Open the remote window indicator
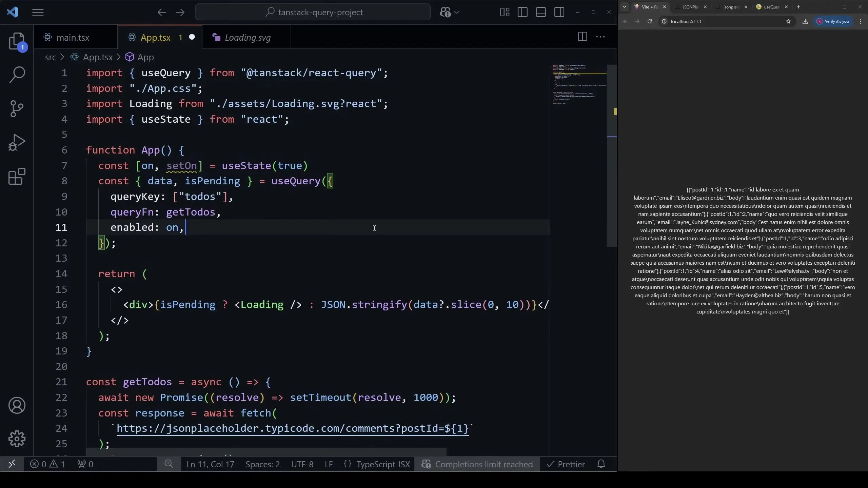This screenshot has width=868, height=488. click(x=12, y=464)
